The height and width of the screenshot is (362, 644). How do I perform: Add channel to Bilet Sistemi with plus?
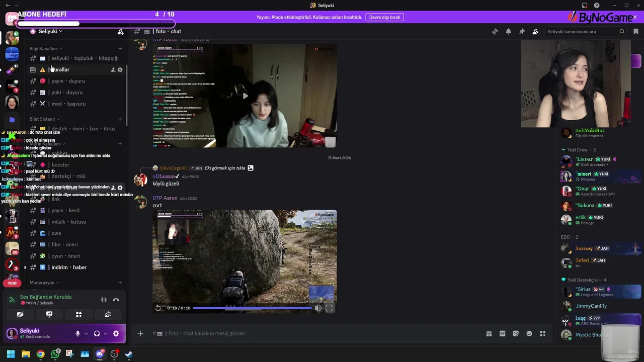120,119
